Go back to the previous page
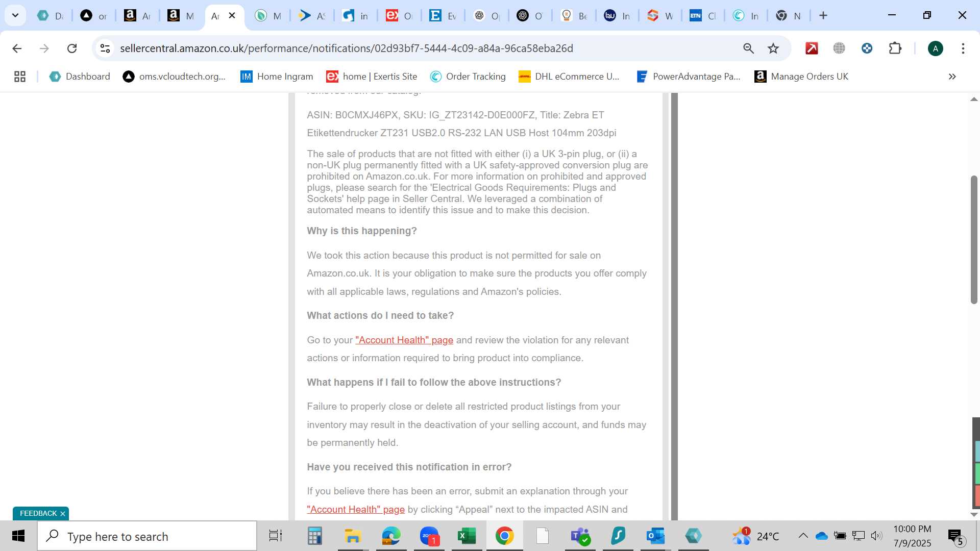 pos(17,48)
